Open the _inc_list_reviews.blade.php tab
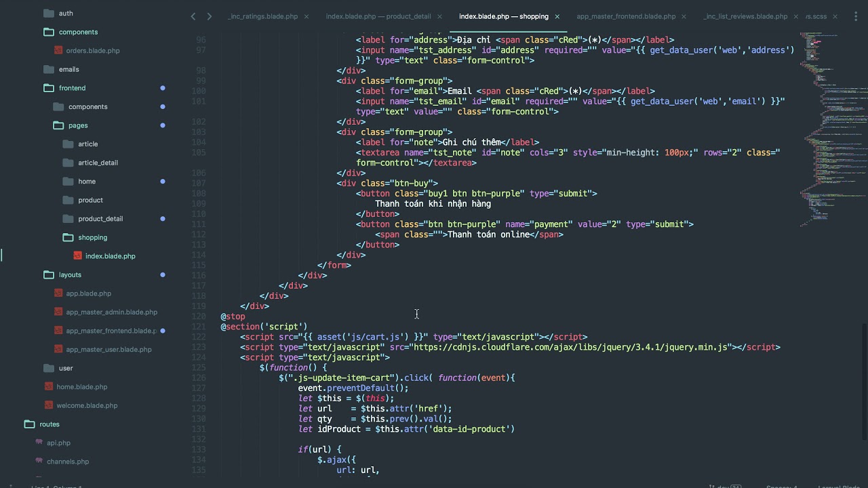This screenshot has width=868, height=488. [745, 16]
